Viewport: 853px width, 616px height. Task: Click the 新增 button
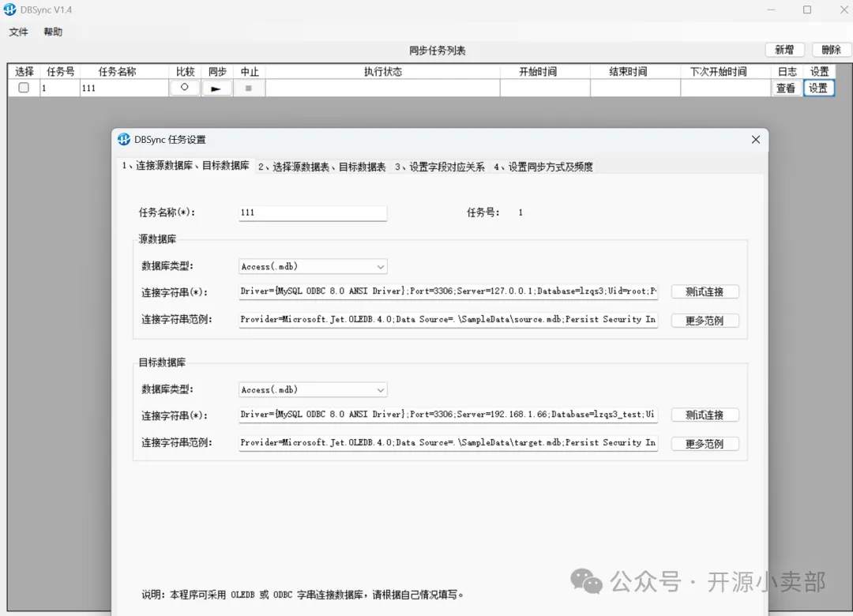coord(784,50)
